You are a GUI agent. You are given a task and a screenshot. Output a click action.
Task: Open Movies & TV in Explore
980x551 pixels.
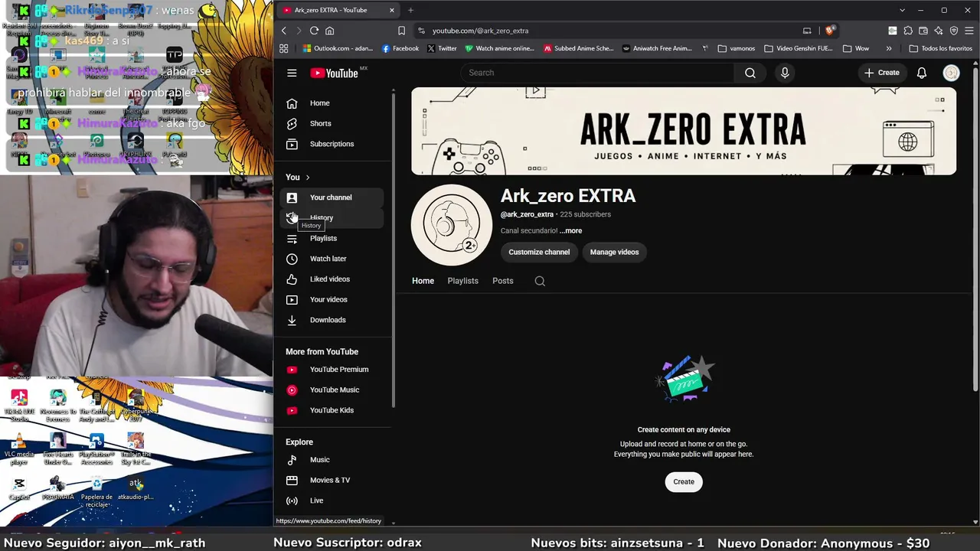point(332,480)
